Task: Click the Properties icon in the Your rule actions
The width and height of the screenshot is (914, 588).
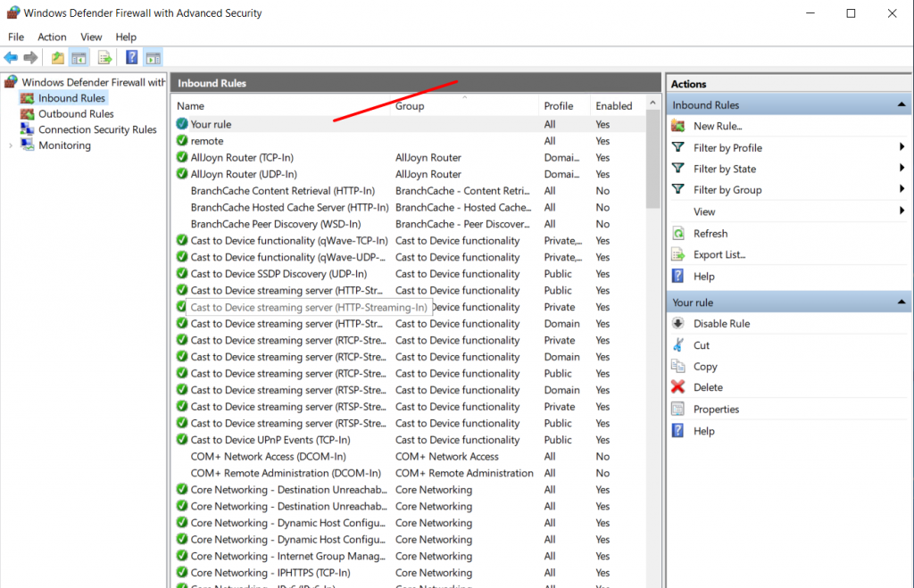Action: (678, 409)
